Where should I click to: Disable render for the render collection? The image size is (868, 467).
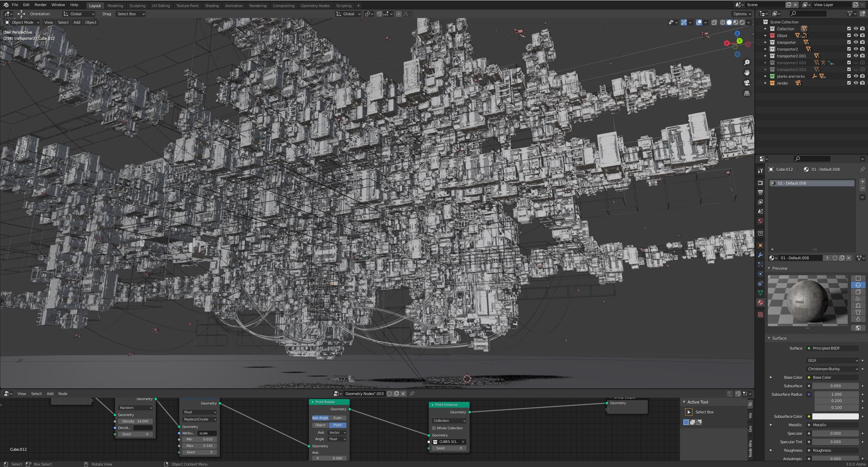[x=862, y=83]
